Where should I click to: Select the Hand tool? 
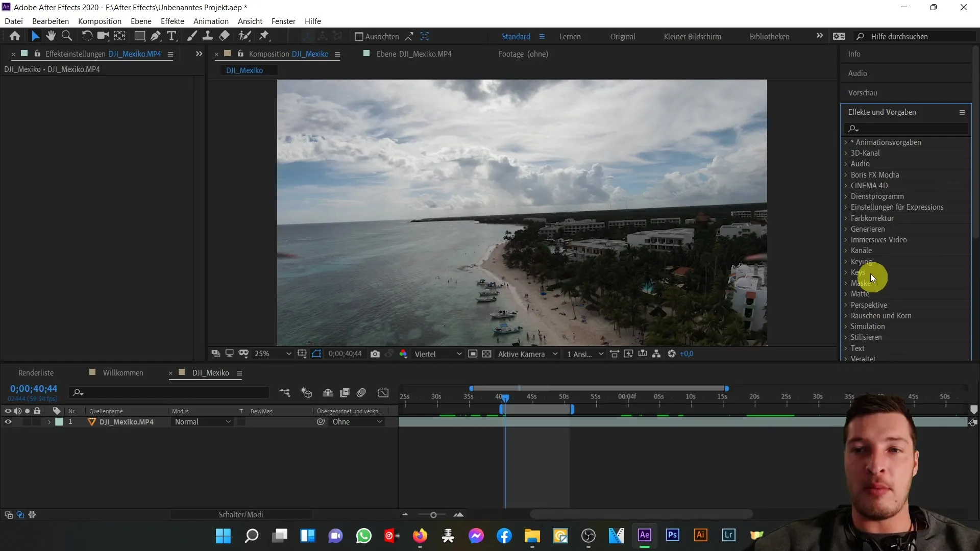(x=51, y=36)
